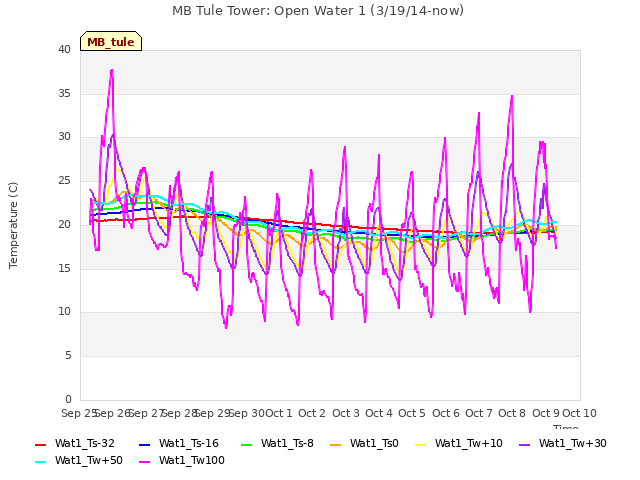Click the Temperature (C) axis label

(13, 225)
